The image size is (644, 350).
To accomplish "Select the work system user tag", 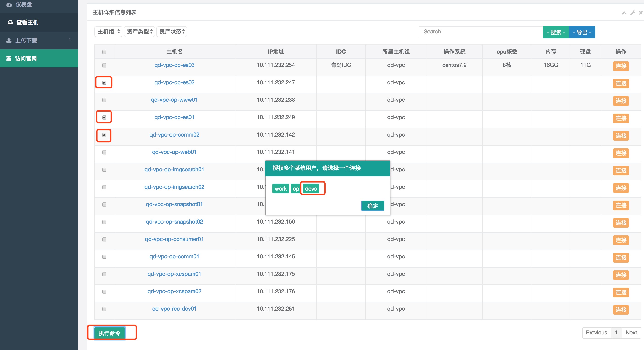I will [280, 189].
